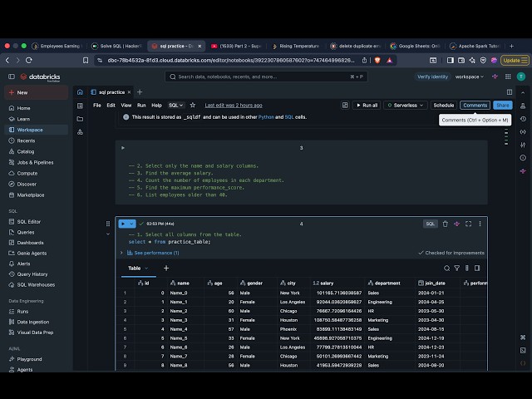The width and height of the screenshot is (532, 399).
Task: Maximize cell 4 with fullscreen icon
Action: pyautogui.click(x=469, y=224)
